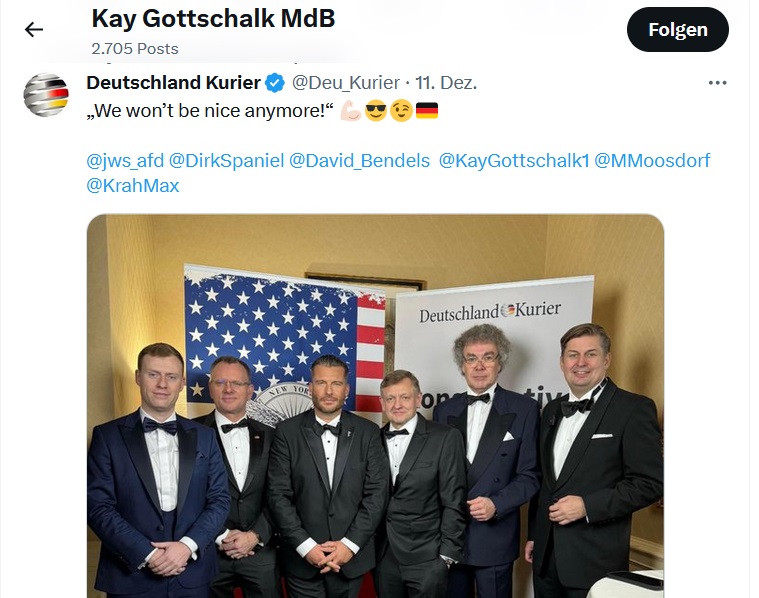The width and height of the screenshot is (759, 598).
Task: Click the "We won't be nice anymore!" text
Action: tap(208, 110)
